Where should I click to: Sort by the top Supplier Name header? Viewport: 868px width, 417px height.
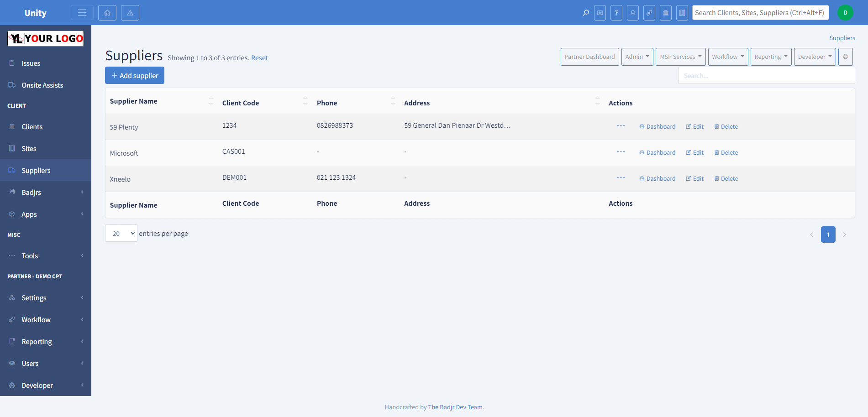pyautogui.click(x=162, y=101)
